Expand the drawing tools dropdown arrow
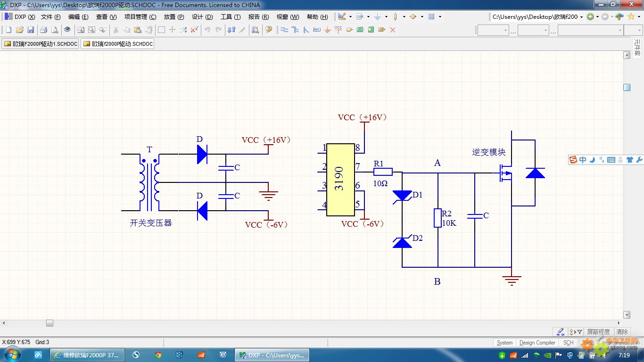Viewport: 644px width, 362px height. [350, 16]
